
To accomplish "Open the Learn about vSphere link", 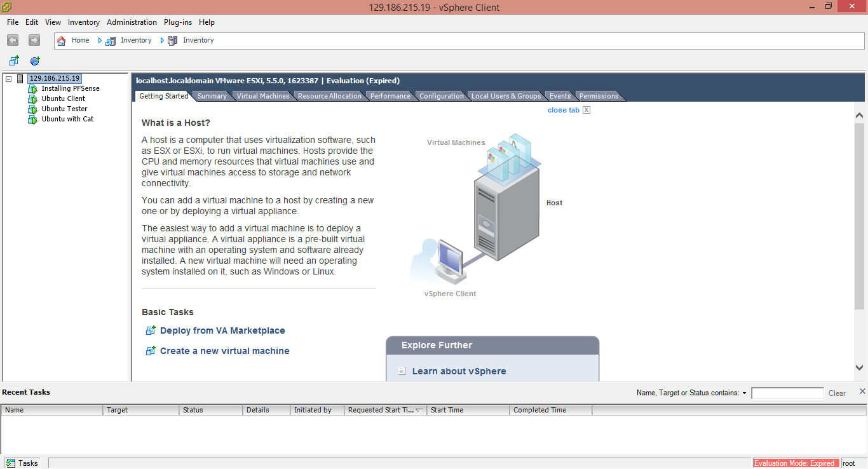I will [x=459, y=371].
